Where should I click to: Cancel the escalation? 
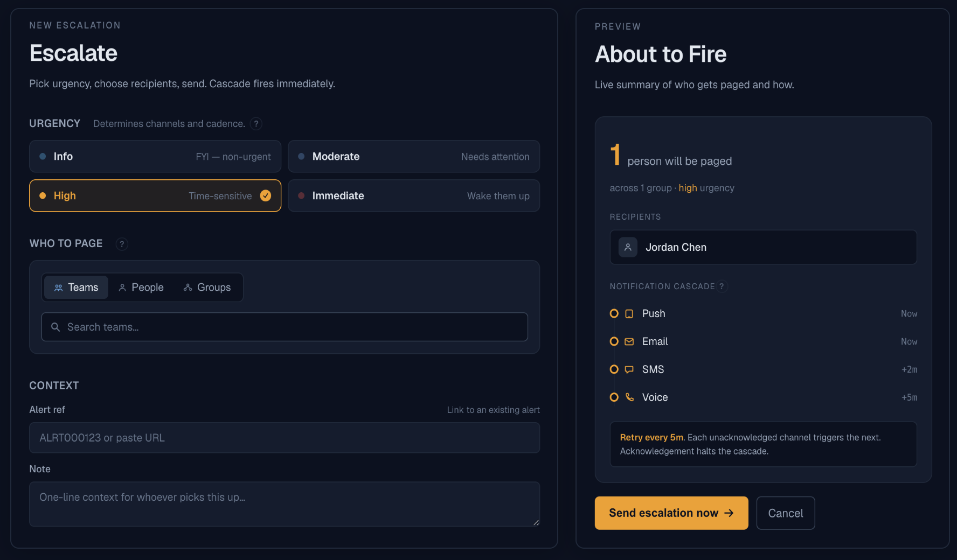pyautogui.click(x=786, y=513)
